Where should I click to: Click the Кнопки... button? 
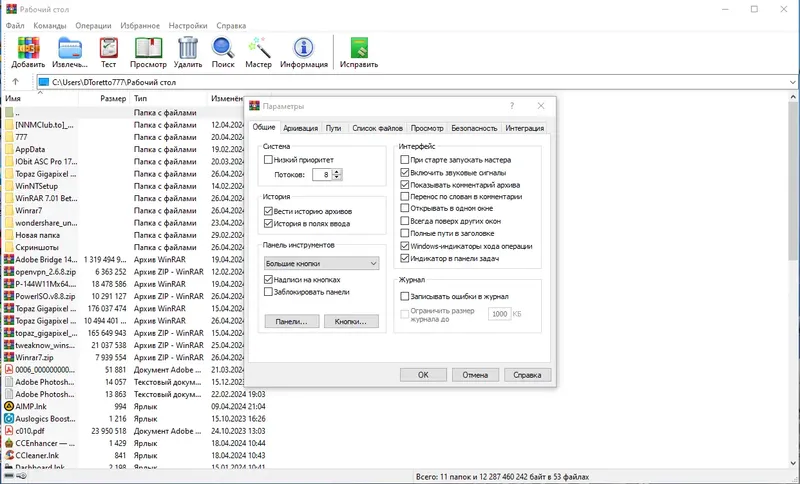[351, 321]
